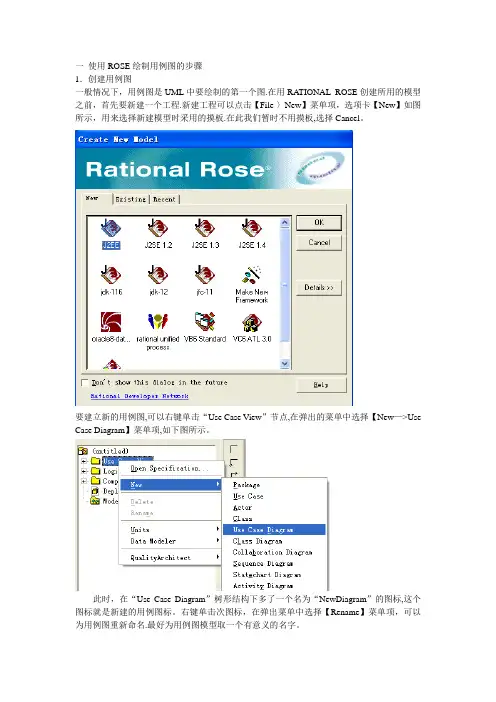Select the VB6 Standard framework icon
Screen dimensions: 496x702
tap(205, 322)
